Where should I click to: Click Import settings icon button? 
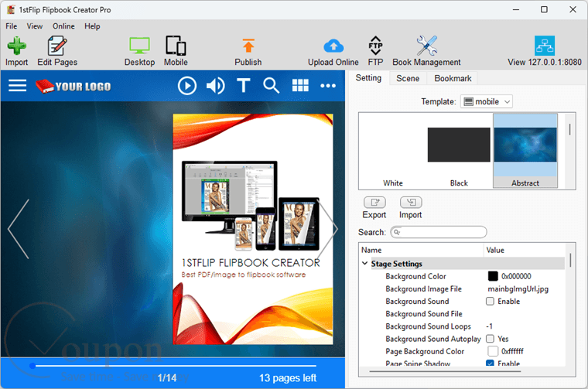coord(411,203)
